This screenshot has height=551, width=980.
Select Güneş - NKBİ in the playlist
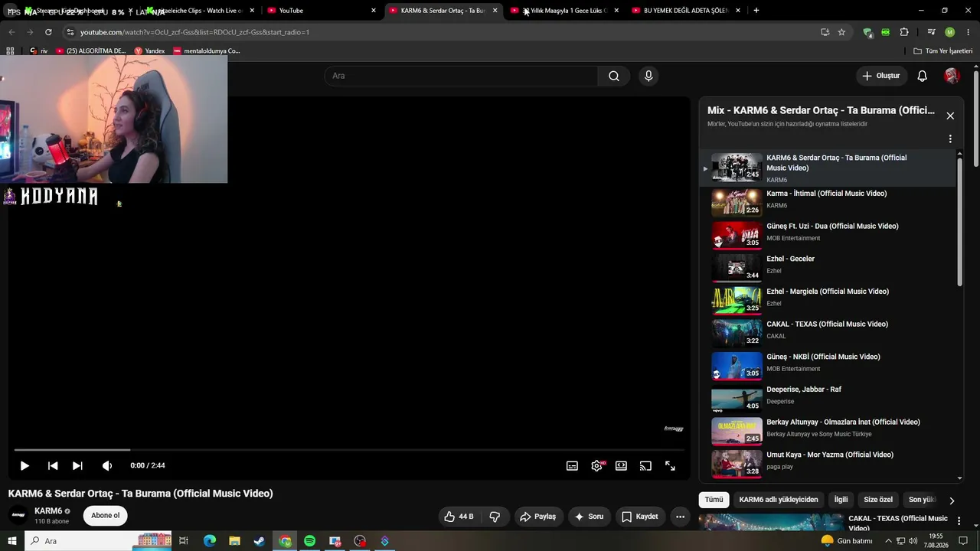tap(828, 366)
